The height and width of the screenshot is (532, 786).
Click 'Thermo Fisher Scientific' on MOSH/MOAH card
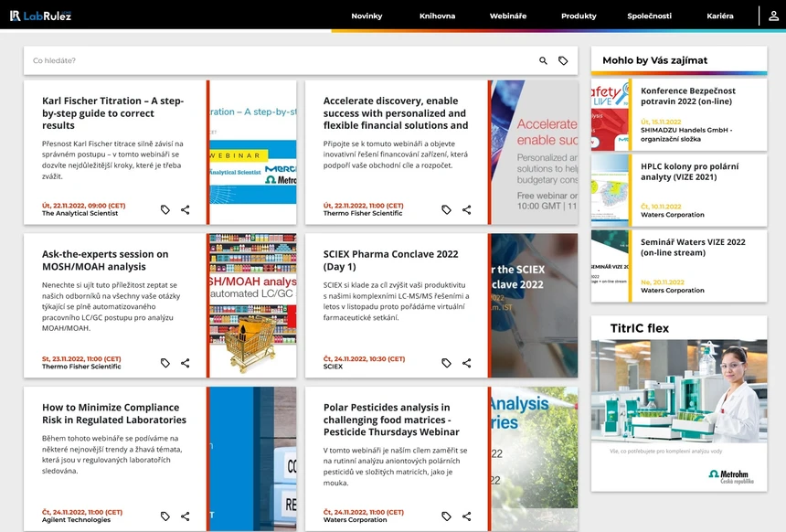tap(81, 367)
